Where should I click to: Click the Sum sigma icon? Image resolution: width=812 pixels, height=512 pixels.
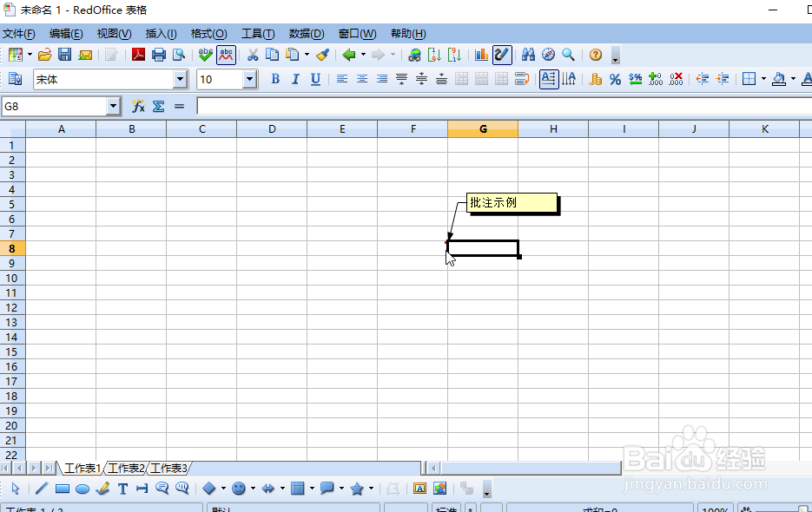pos(158,106)
